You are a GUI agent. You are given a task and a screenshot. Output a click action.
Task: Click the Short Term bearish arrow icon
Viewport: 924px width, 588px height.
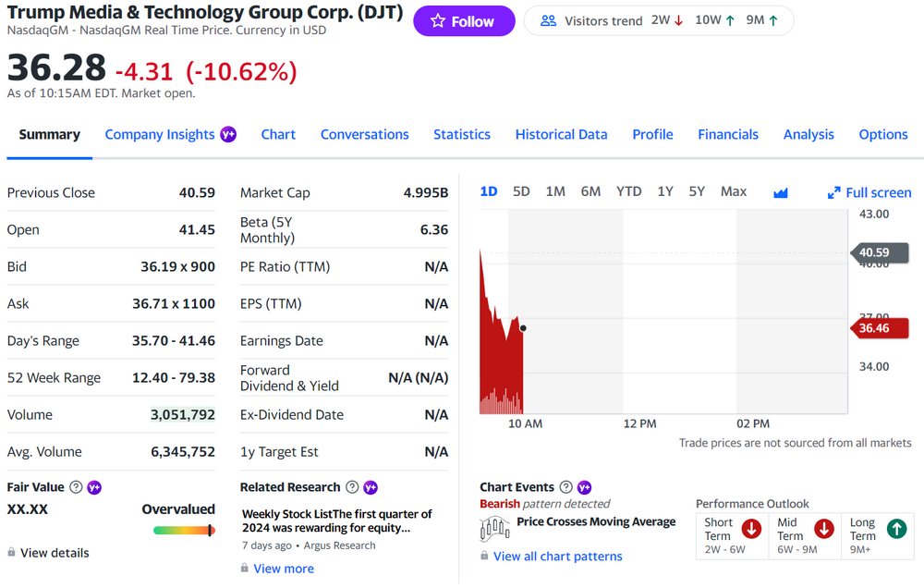[751, 529]
